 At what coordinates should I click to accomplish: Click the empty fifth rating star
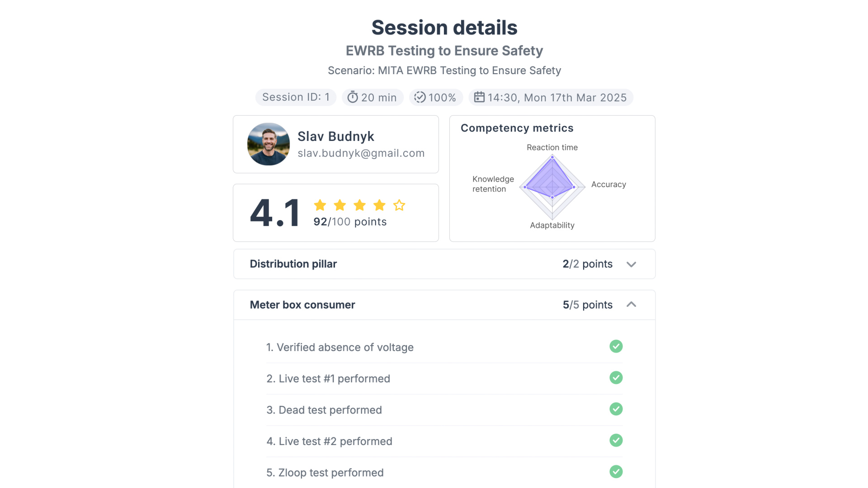click(399, 206)
